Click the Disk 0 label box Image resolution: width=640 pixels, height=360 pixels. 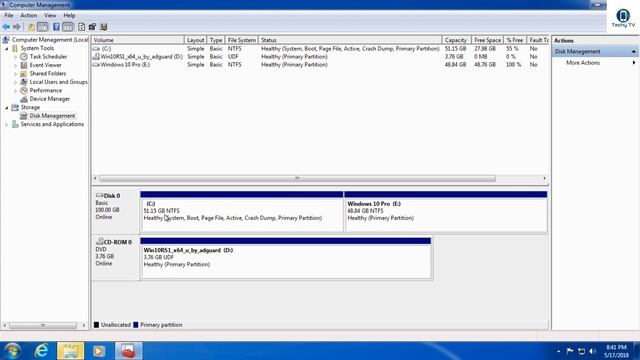[x=116, y=211]
